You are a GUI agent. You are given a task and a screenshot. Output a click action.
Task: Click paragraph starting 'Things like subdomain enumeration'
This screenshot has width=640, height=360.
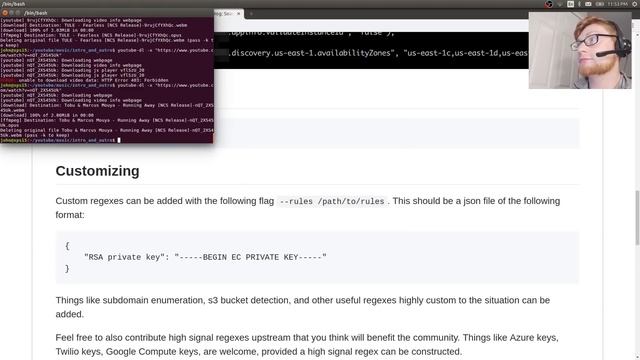(302, 307)
